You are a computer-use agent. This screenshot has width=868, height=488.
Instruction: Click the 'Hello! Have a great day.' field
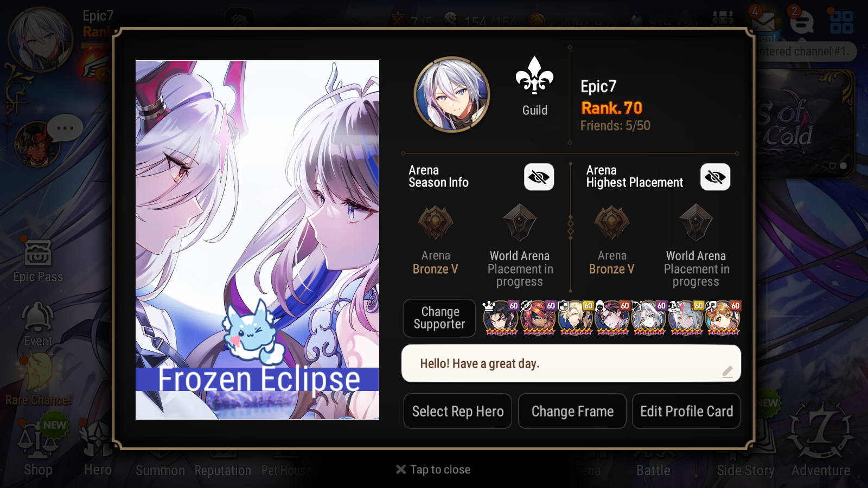click(x=571, y=363)
